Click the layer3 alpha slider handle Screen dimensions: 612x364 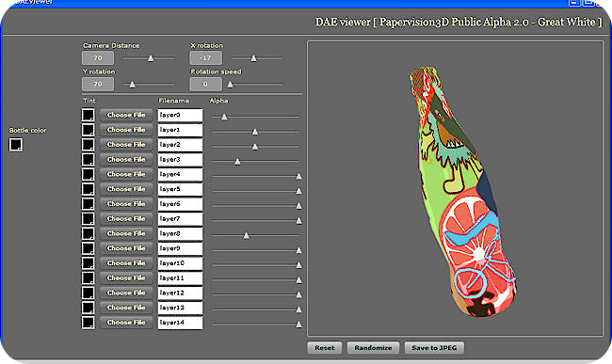[x=237, y=162]
